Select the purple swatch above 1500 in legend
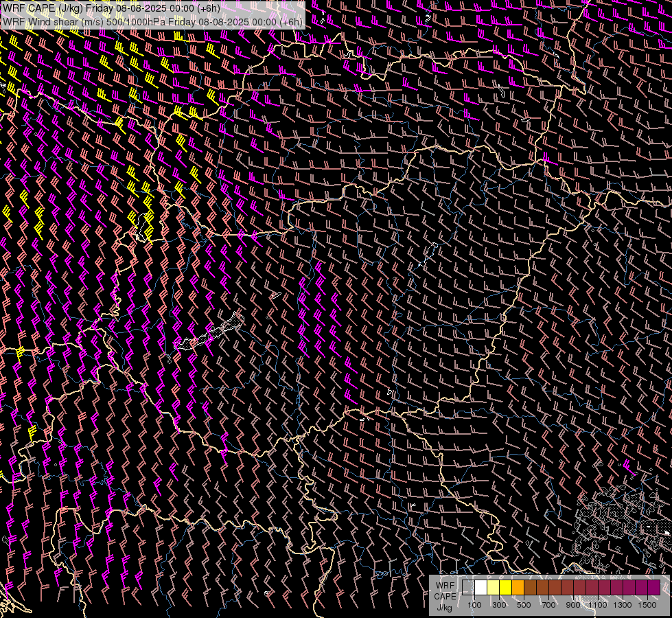The width and height of the screenshot is (672, 618). click(x=654, y=588)
